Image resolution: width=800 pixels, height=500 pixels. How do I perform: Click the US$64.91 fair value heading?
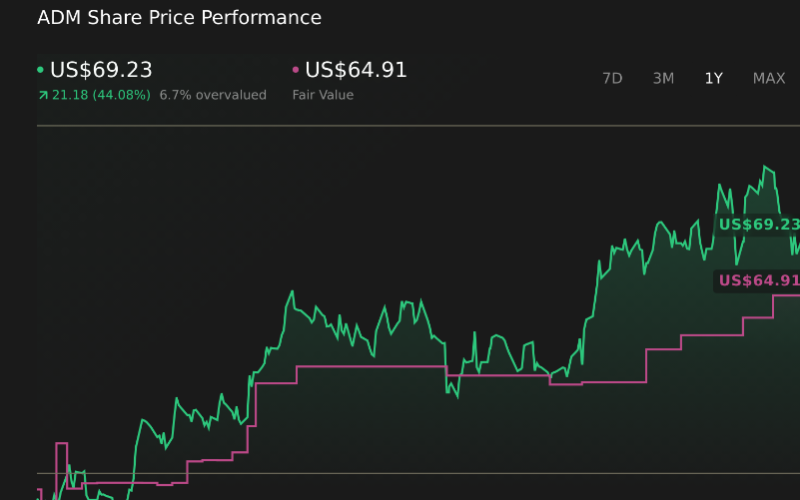(356, 70)
